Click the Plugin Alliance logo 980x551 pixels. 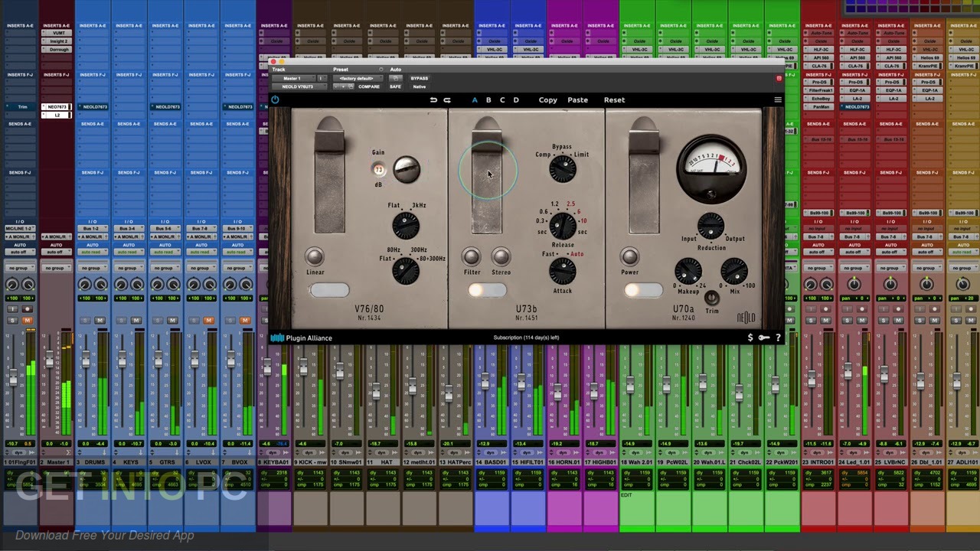point(302,337)
